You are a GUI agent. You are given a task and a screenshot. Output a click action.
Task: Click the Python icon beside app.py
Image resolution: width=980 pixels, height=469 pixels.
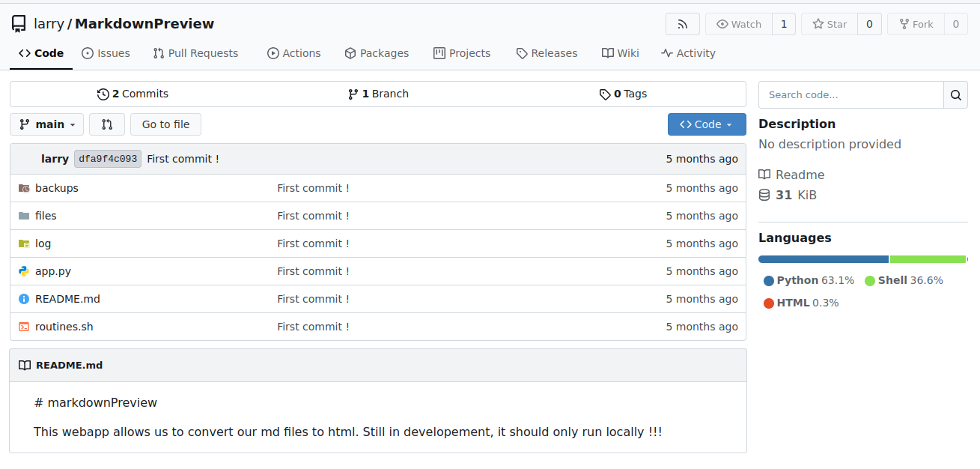pyautogui.click(x=24, y=271)
